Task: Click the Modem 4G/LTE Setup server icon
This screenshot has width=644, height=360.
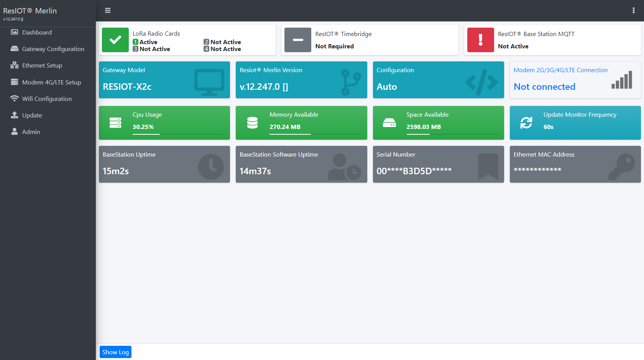Action: pyautogui.click(x=15, y=82)
